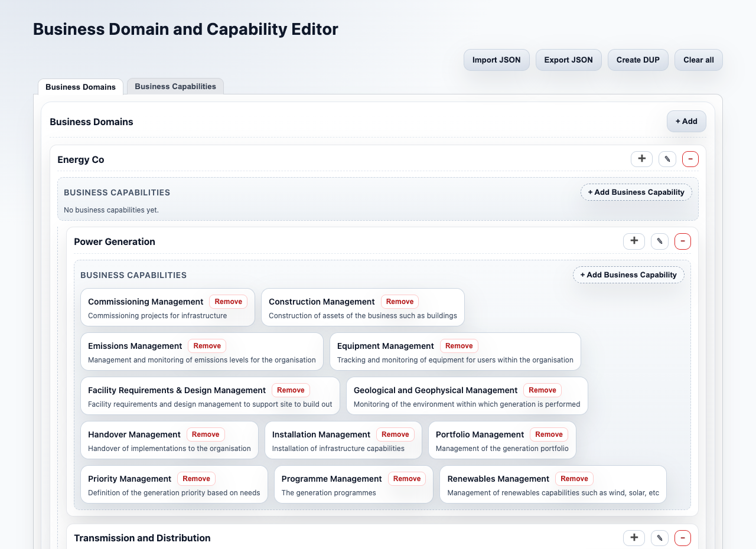The width and height of the screenshot is (756, 549).
Task: Click Programme Management capability name
Action: coord(332,479)
